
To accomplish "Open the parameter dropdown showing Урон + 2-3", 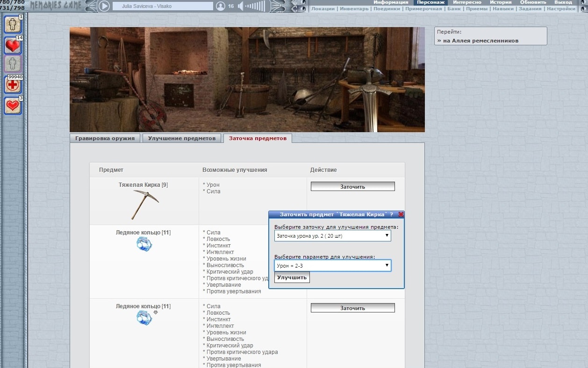I will [x=332, y=265].
